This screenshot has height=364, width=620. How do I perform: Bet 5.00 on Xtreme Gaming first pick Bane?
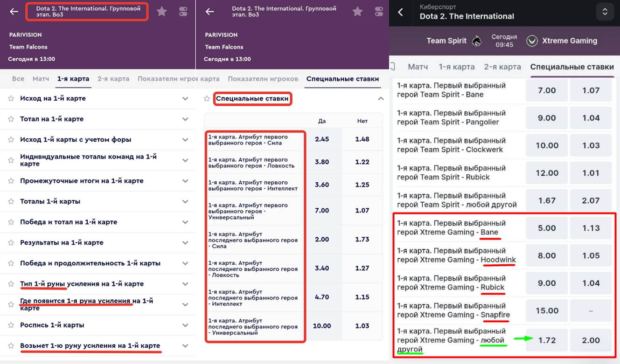pos(547,228)
